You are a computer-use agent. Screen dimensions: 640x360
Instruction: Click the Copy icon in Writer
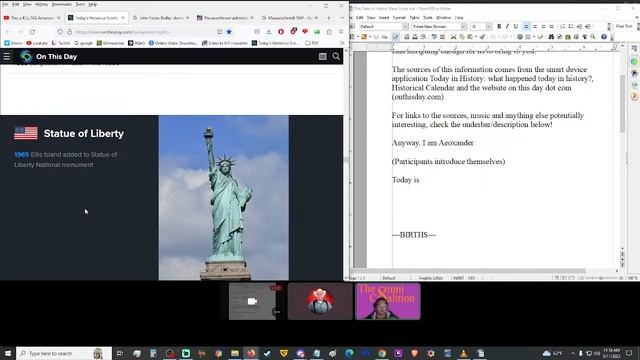click(x=462, y=37)
